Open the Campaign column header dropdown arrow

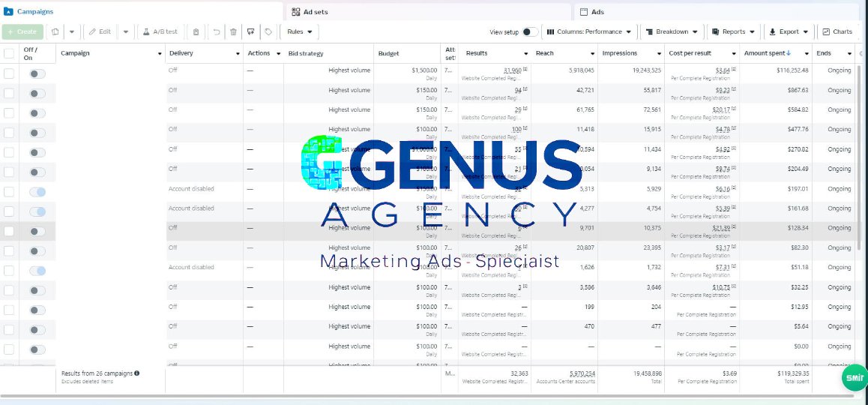point(160,54)
